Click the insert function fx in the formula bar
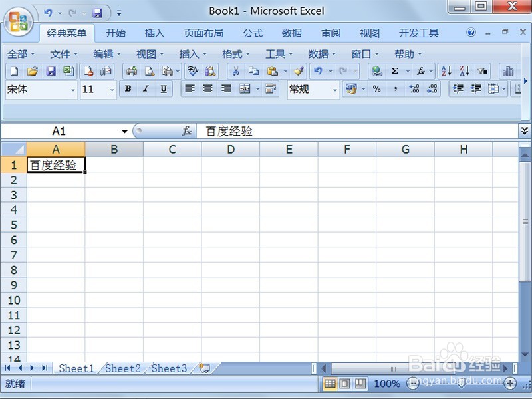The image size is (532, 399). 187,131
